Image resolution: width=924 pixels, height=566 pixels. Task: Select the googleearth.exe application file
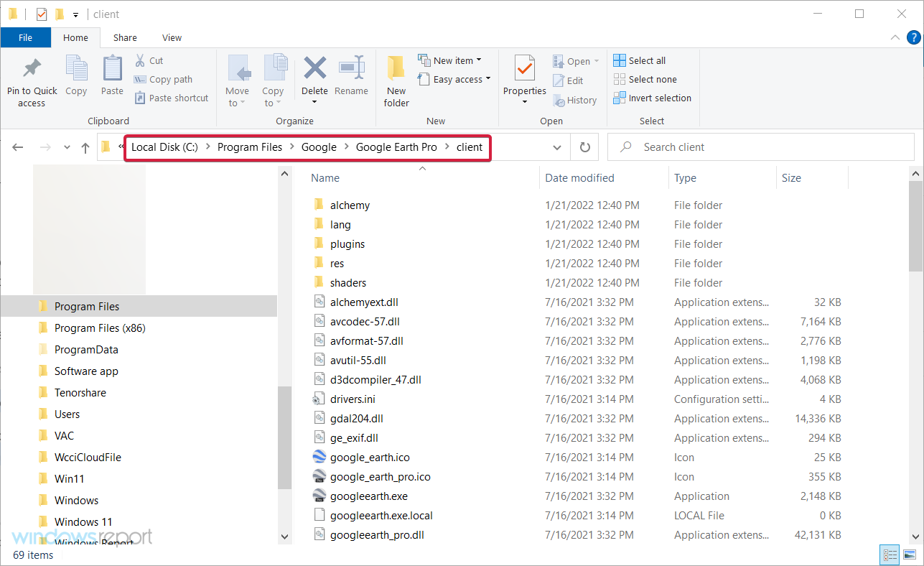pyautogui.click(x=369, y=496)
